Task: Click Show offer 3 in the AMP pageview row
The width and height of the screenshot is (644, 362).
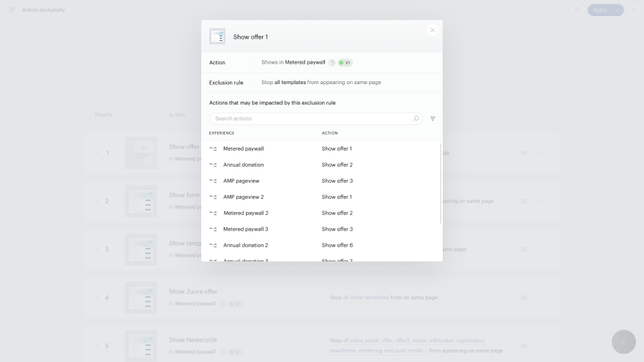Action: point(337,181)
